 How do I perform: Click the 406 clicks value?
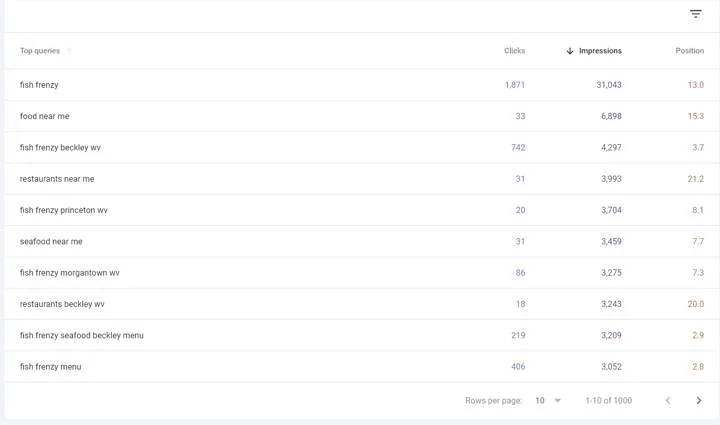click(x=518, y=367)
